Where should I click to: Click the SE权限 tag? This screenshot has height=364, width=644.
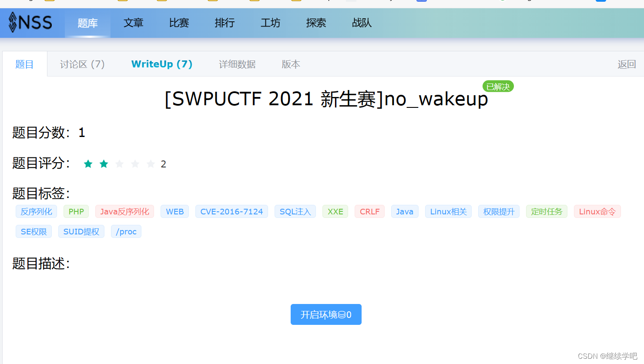pyautogui.click(x=34, y=232)
